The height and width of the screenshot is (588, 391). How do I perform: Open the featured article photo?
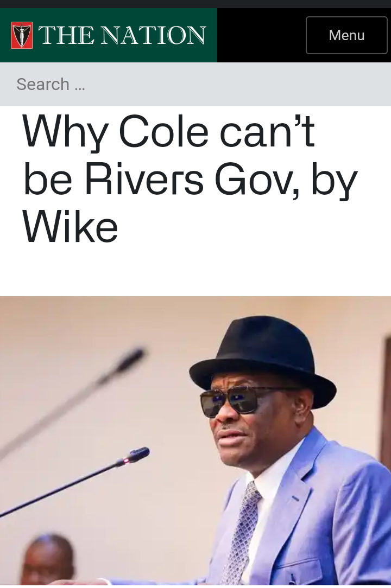[x=195, y=440]
